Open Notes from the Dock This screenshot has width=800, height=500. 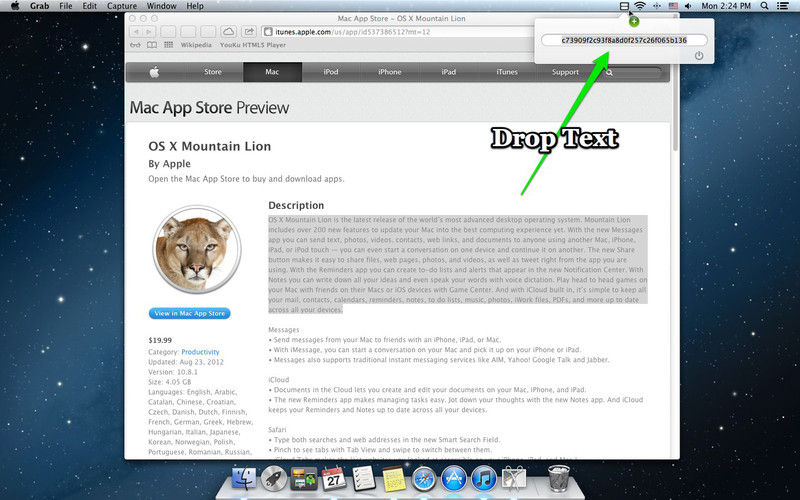pos(394,479)
